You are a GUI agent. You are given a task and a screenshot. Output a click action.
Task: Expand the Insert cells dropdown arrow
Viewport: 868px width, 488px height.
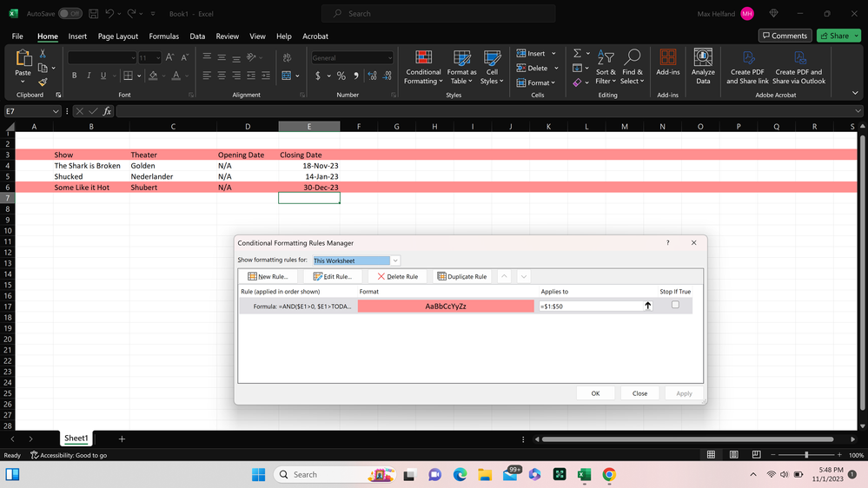553,54
